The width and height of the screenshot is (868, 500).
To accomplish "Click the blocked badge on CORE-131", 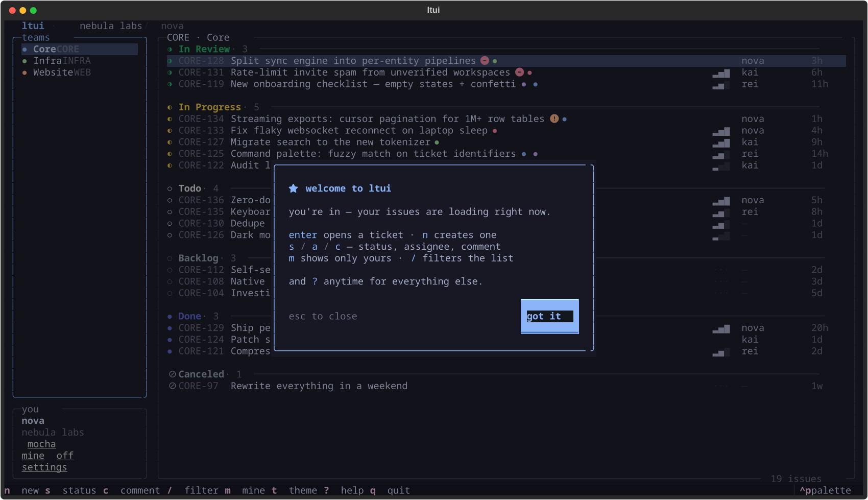I will coord(519,73).
